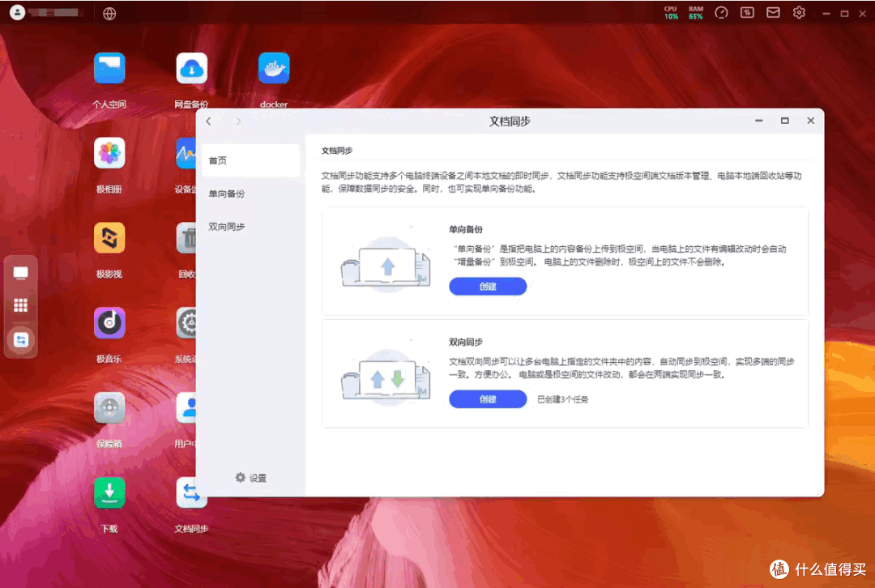This screenshot has height=588, width=875.
Task: Launch the 下载 download app
Action: tap(109, 492)
